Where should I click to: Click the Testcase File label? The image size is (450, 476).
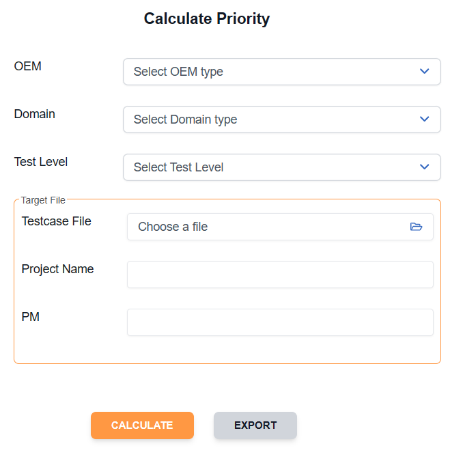pos(56,221)
